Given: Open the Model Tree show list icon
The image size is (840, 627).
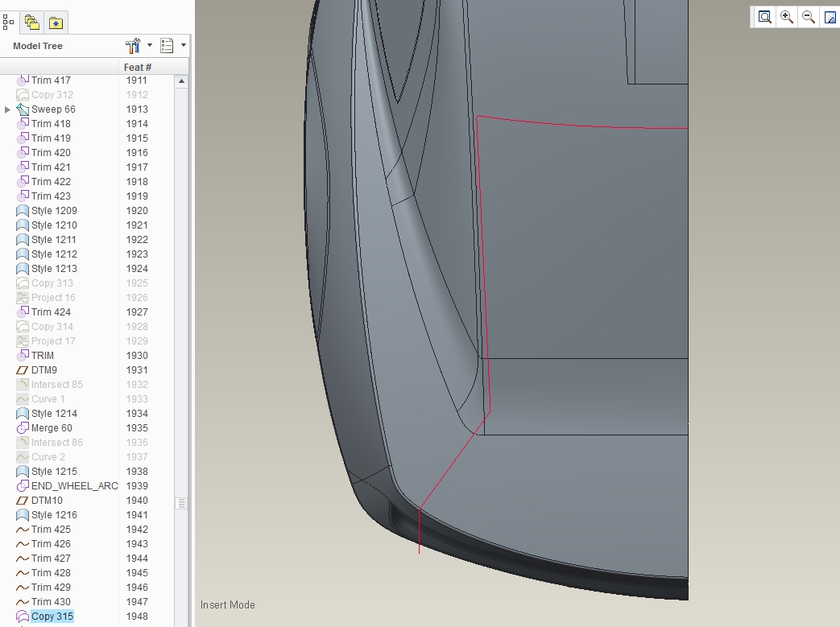Looking at the screenshot, I should click(x=167, y=46).
